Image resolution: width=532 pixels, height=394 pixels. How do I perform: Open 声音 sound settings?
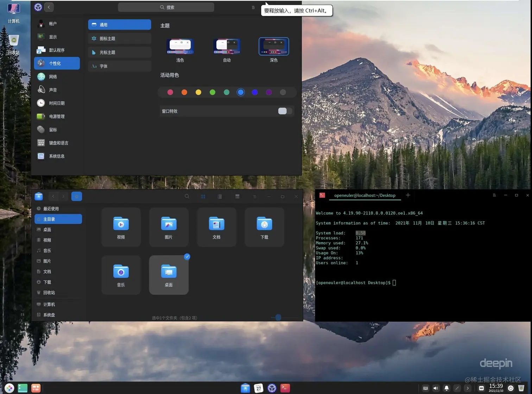[x=57, y=90]
